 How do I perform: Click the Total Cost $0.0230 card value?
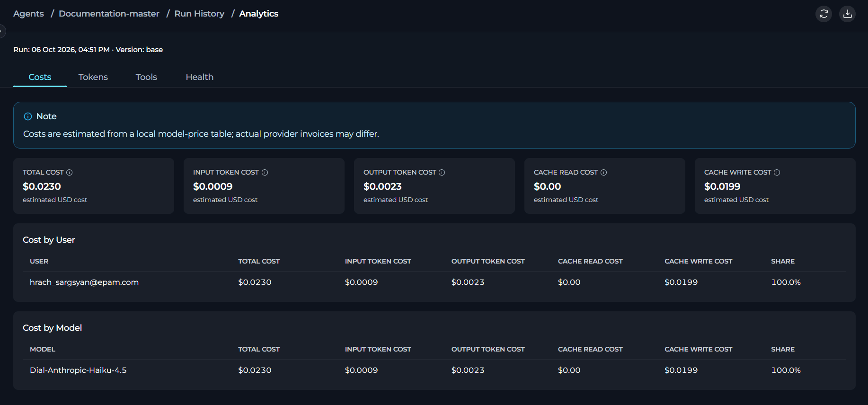42,186
